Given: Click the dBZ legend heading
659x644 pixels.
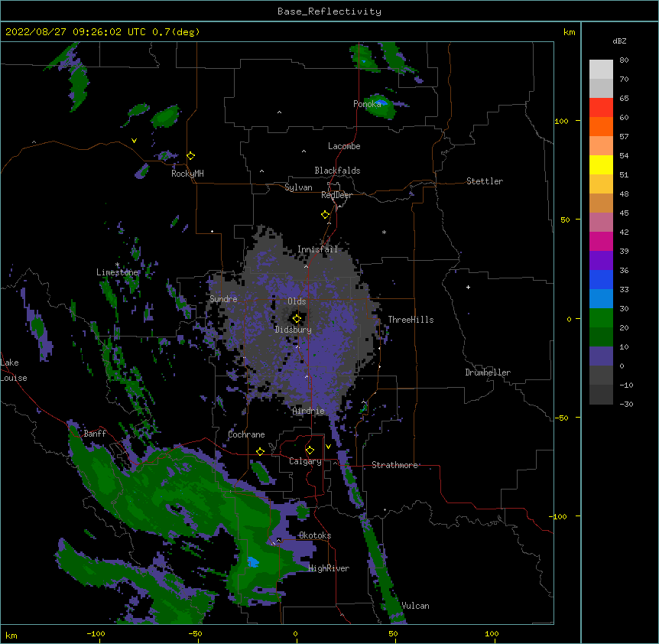Looking at the screenshot, I should [619, 41].
